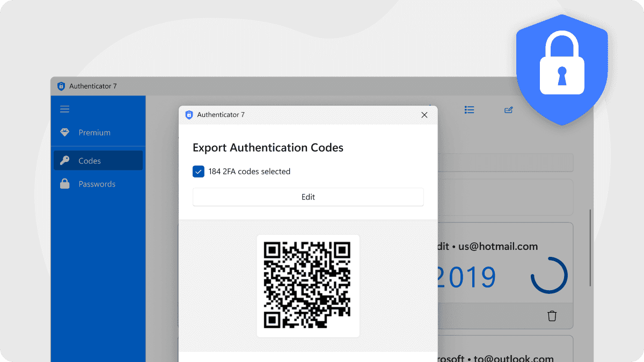Open the Premium section

(98, 132)
